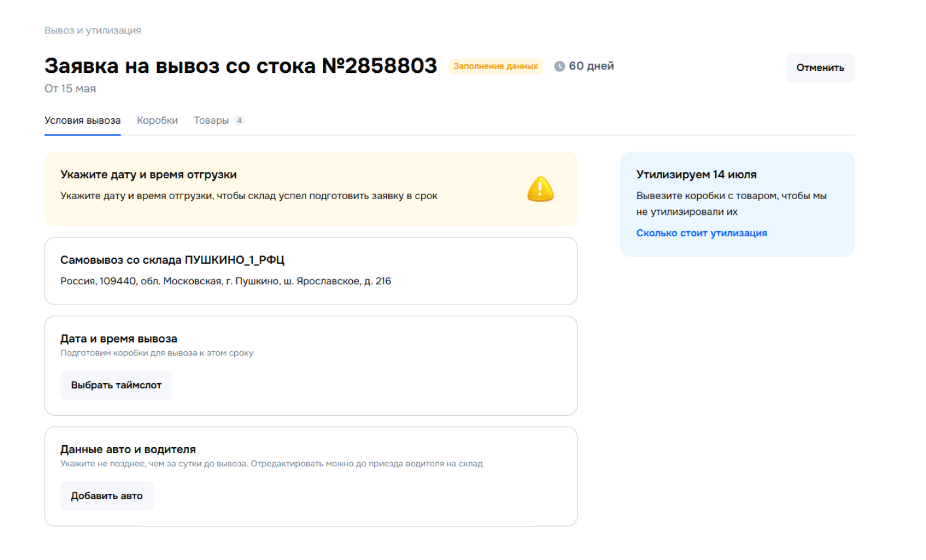Click the "Отменить" button
This screenshot has height=560, width=926.
pos(820,67)
